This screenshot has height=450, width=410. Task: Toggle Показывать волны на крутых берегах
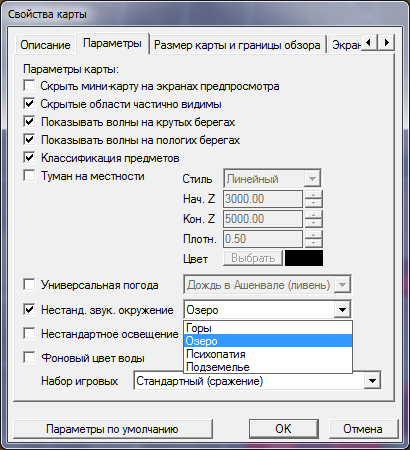(29, 121)
